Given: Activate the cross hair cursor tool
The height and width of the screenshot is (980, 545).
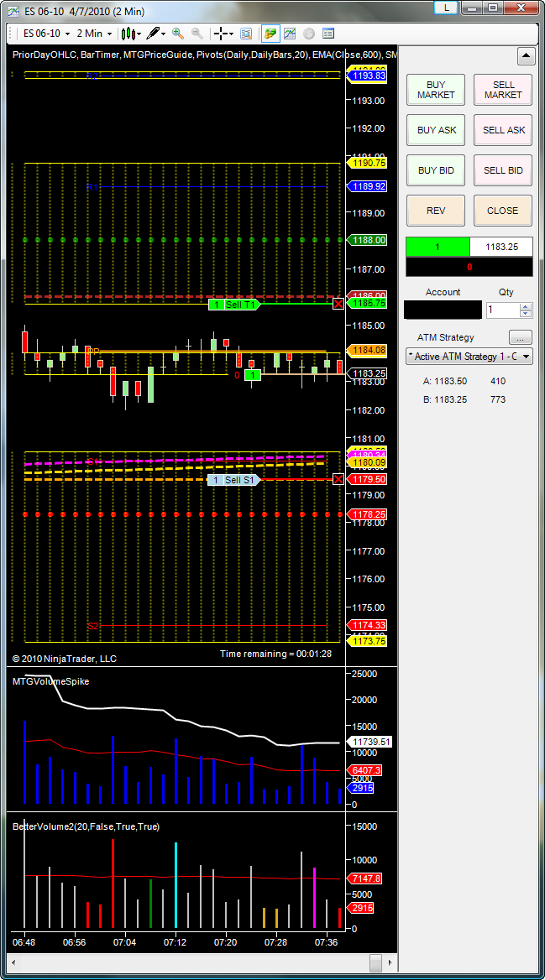Looking at the screenshot, I should [220, 33].
